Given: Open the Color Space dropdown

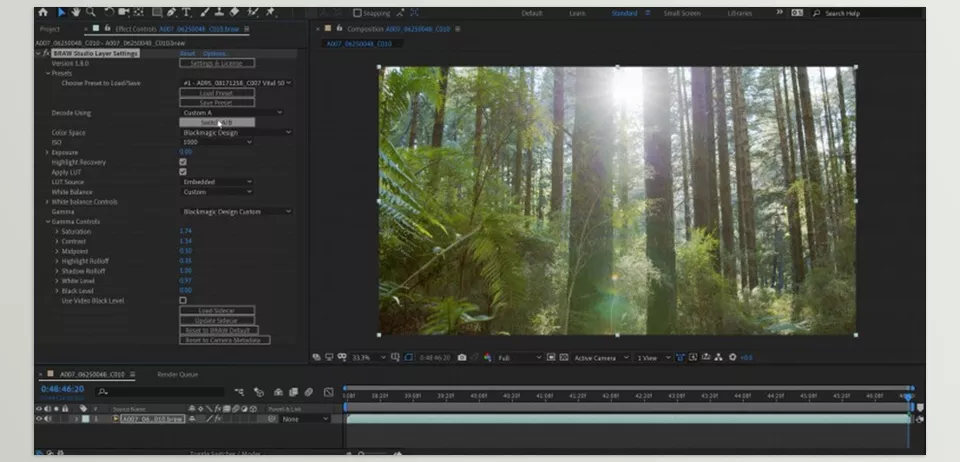Looking at the screenshot, I should point(236,132).
